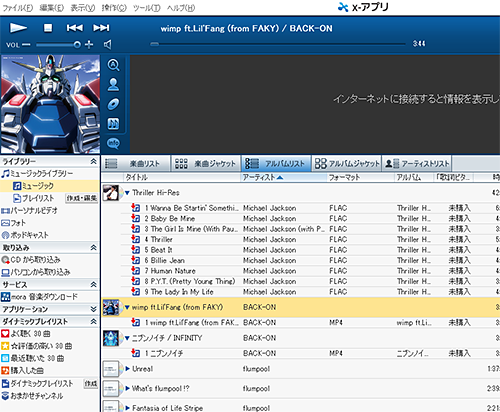
Task: Click the playback seek bar
Action: (x=278, y=44)
